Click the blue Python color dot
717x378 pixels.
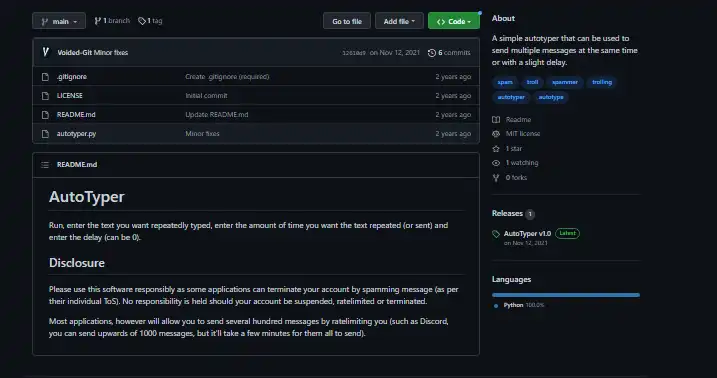pyautogui.click(x=496, y=306)
